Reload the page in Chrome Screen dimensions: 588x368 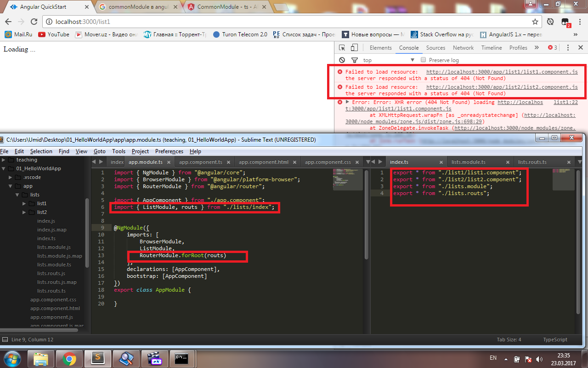[x=34, y=22]
